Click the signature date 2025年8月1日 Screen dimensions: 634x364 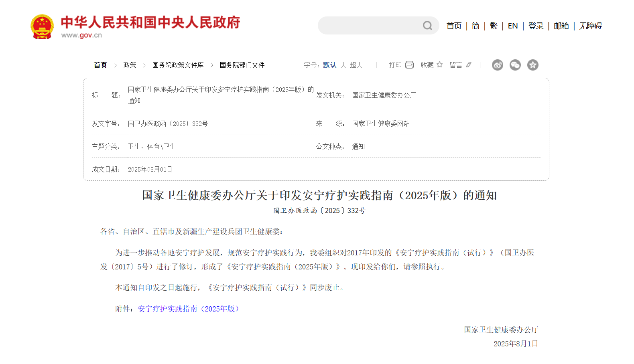pyautogui.click(x=516, y=344)
